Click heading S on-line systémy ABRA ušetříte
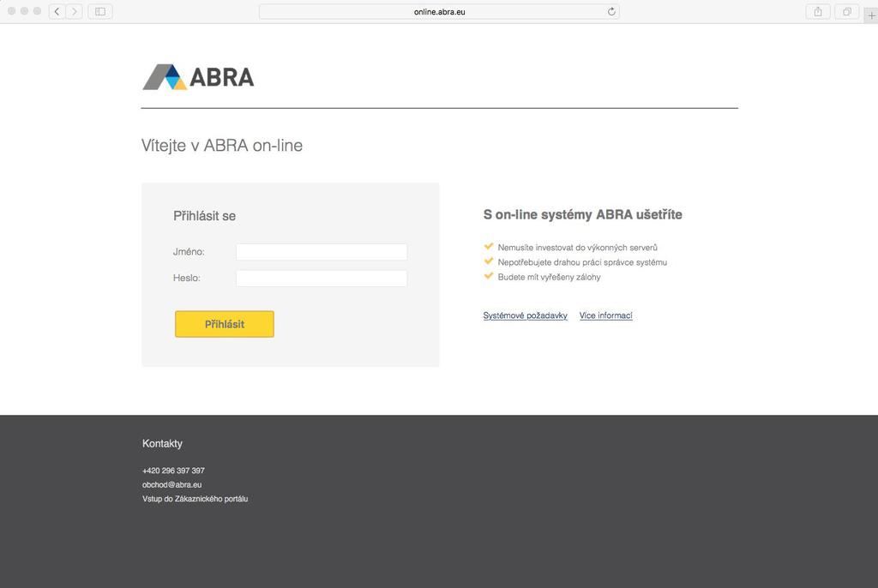 pyautogui.click(x=583, y=214)
